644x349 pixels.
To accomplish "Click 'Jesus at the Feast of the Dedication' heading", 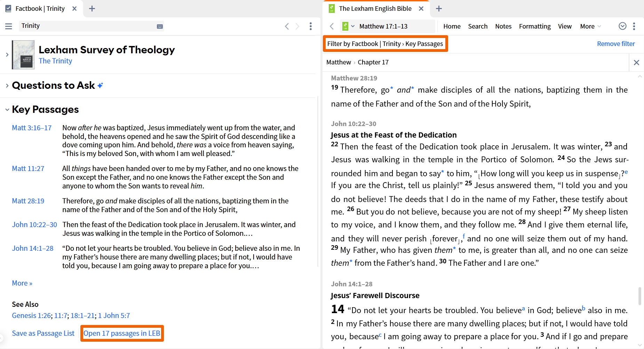I will pyautogui.click(x=393, y=135).
